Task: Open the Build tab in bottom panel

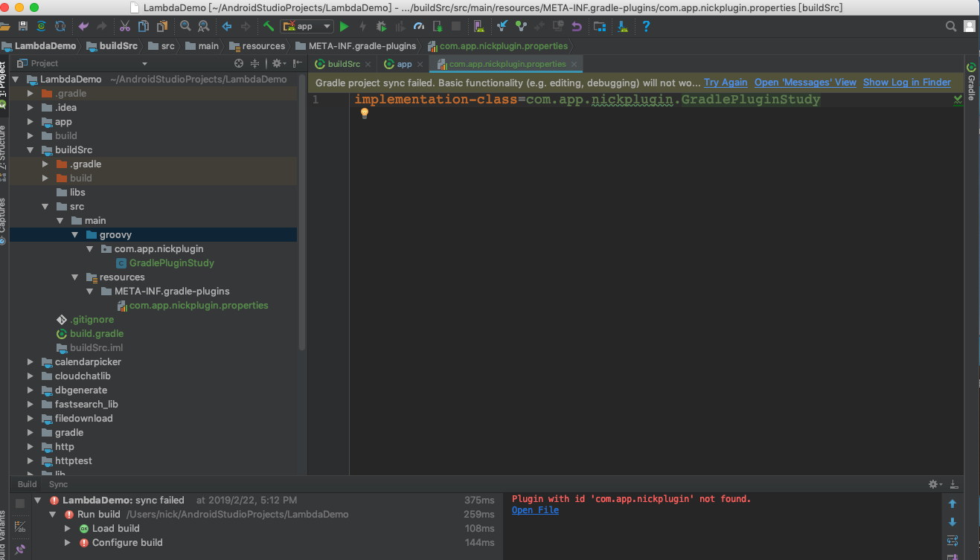Action: [28, 484]
